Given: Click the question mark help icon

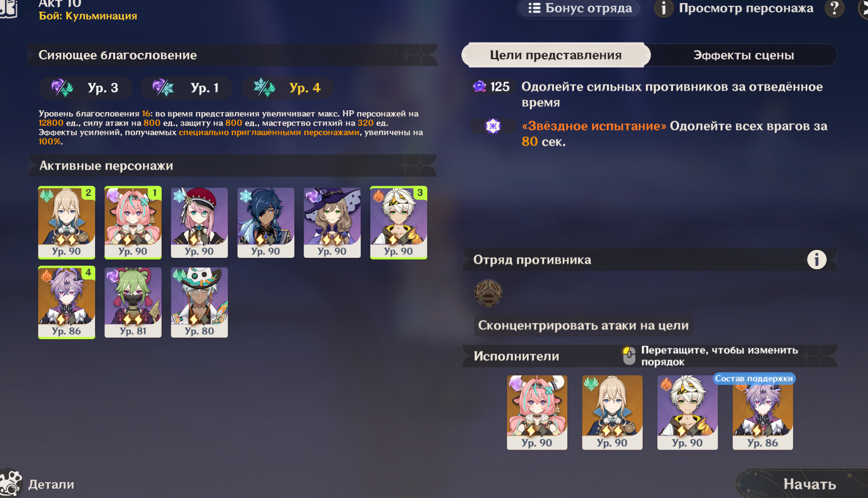Looking at the screenshot, I should click(x=834, y=8).
